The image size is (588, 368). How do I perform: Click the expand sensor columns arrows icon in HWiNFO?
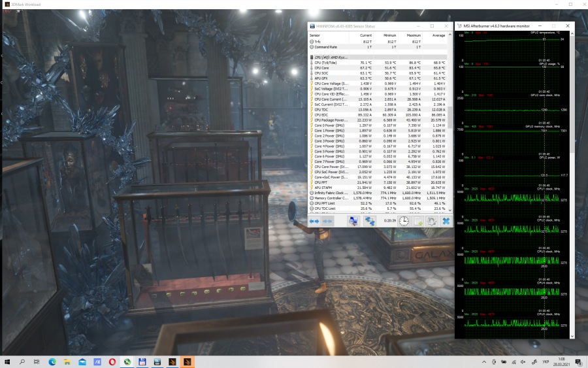[314, 222]
